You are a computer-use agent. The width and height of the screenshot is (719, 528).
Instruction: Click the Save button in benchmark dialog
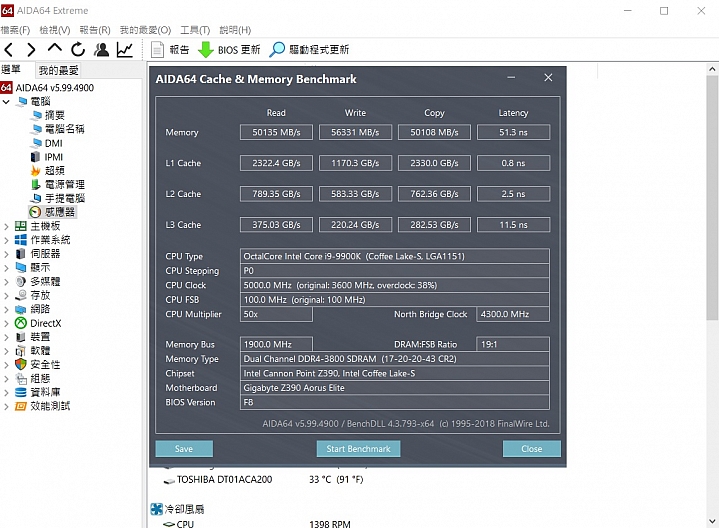(184, 449)
